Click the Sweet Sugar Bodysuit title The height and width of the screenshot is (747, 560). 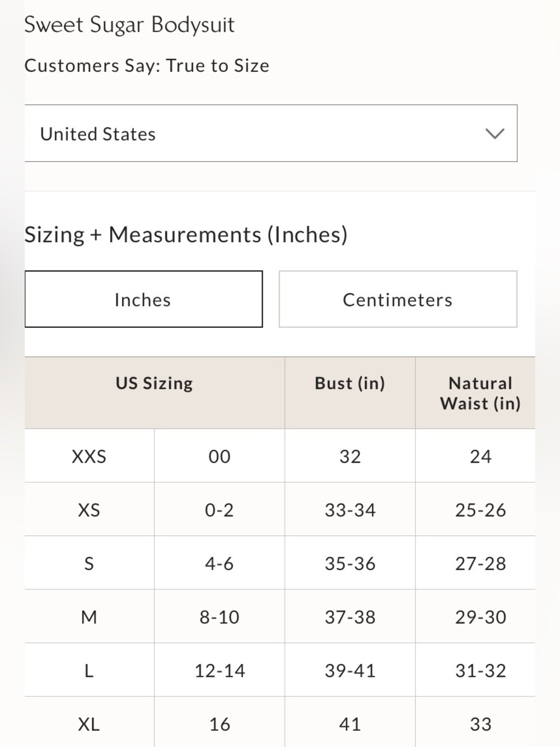pos(129,25)
